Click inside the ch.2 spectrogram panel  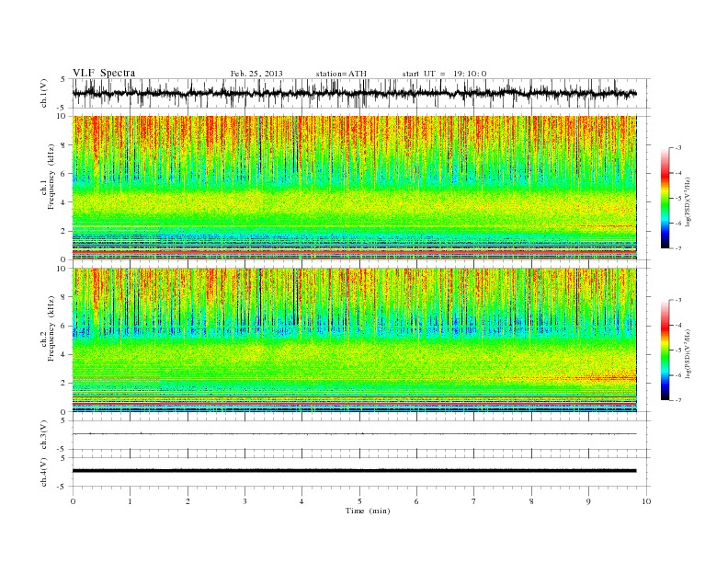[x=354, y=340]
